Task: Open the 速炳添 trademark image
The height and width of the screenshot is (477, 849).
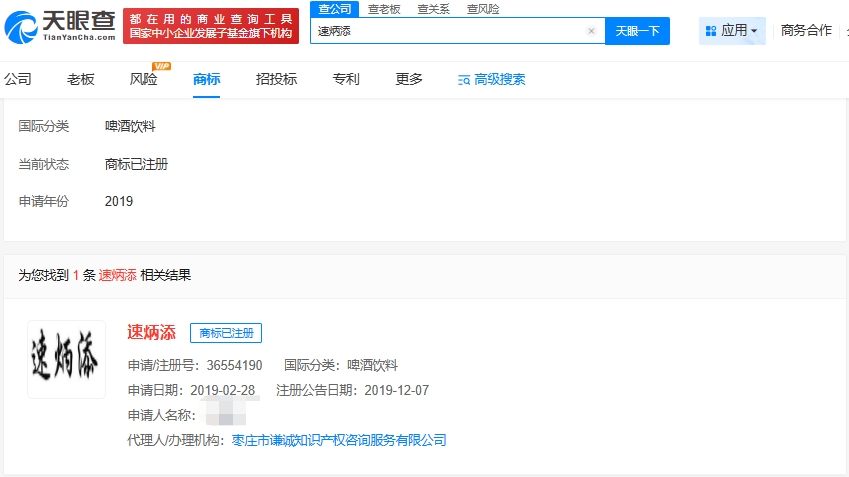Action: pos(66,359)
